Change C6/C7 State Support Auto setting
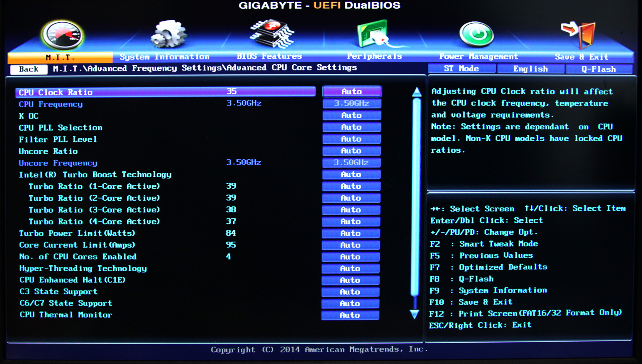 coord(350,304)
